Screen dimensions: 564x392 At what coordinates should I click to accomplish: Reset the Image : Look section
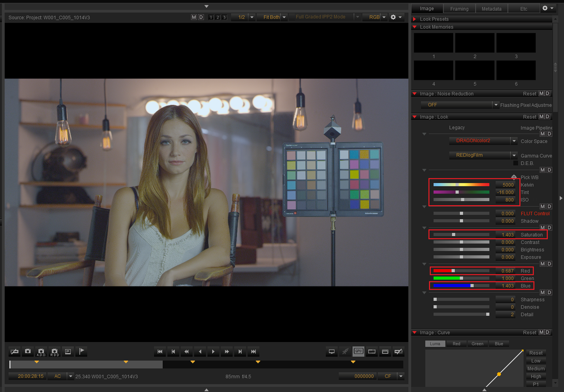tap(530, 117)
